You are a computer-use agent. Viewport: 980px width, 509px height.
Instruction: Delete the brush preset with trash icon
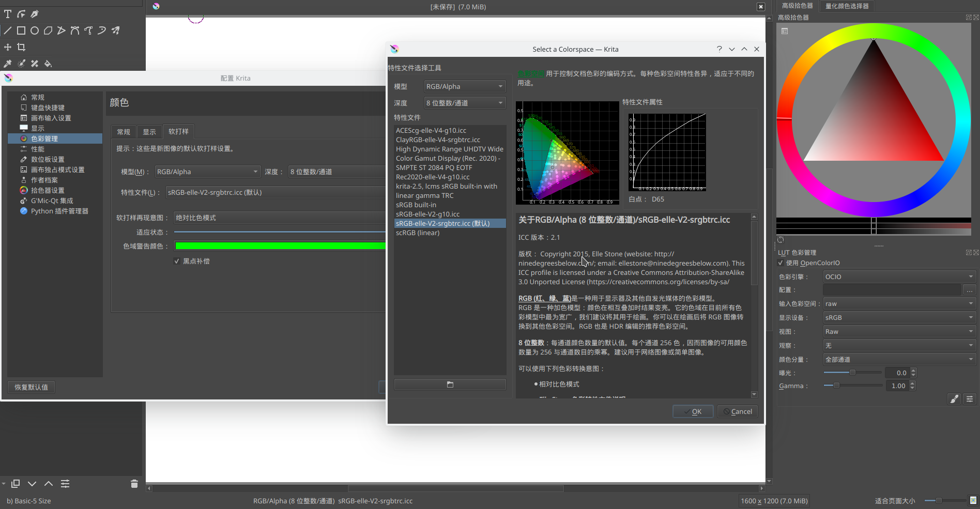point(134,484)
